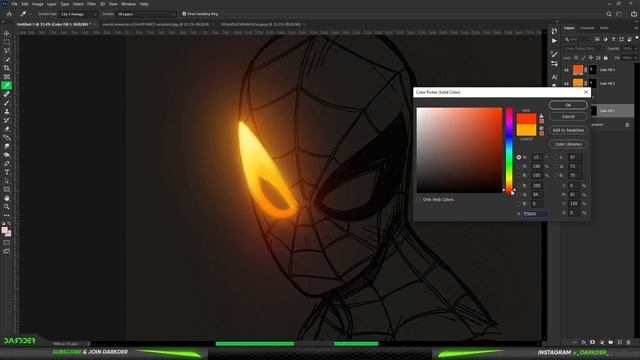Select the G green radio button
The image size is (640, 360).
click(519, 195)
